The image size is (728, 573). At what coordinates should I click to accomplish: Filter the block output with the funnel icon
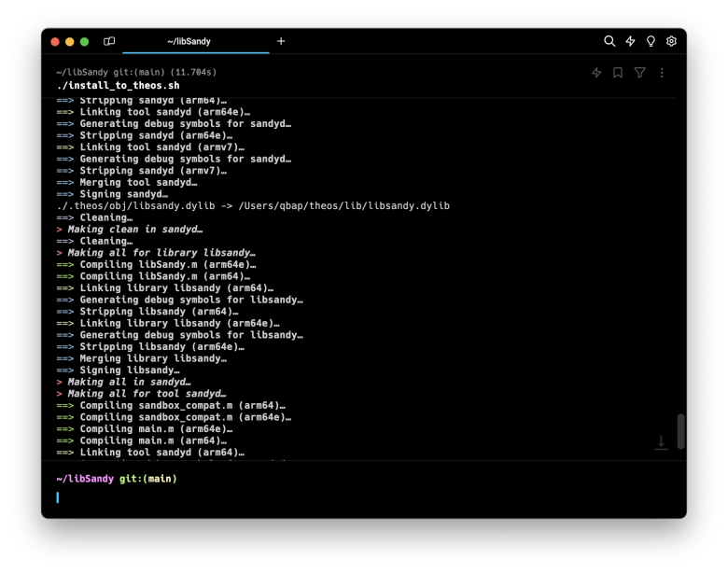(x=639, y=73)
